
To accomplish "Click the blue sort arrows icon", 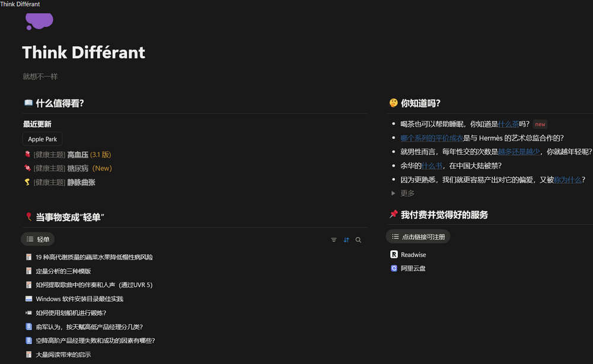I will pyautogui.click(x=346, y=240).
